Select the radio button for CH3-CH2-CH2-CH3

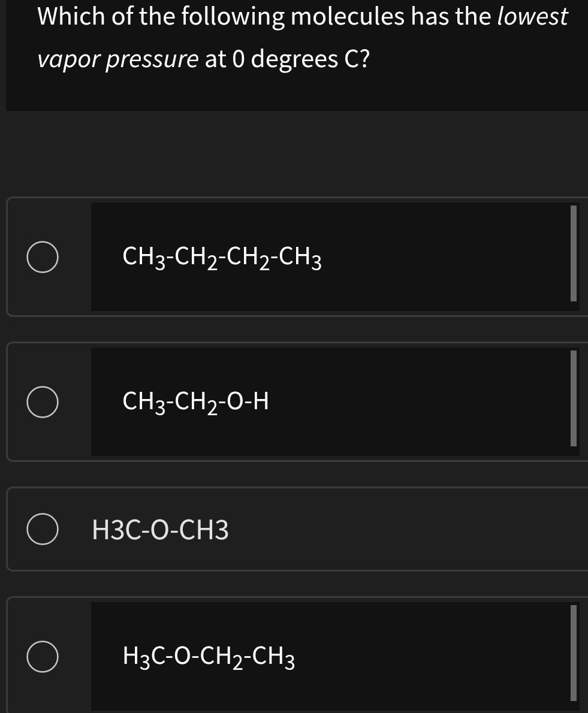click(43, 256)
